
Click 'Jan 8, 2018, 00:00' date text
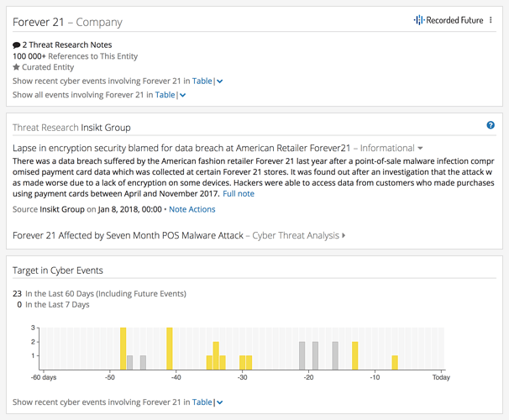(x=130, y=209)
